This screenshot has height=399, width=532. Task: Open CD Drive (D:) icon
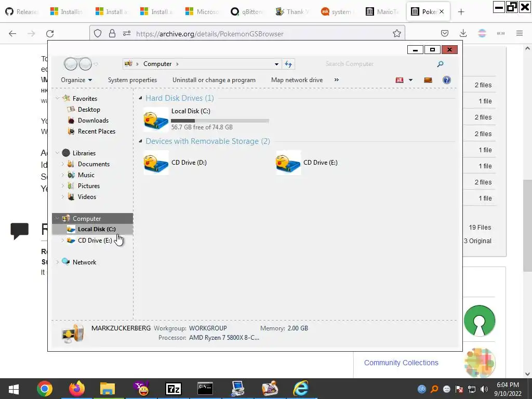tap(156, 163)
